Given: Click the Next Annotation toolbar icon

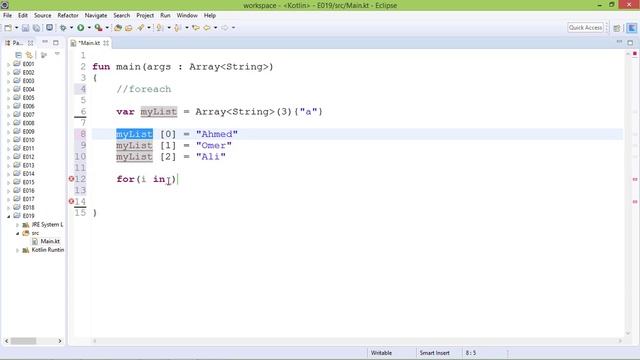Looking at the screenshot, I should [x=160, y=28].
